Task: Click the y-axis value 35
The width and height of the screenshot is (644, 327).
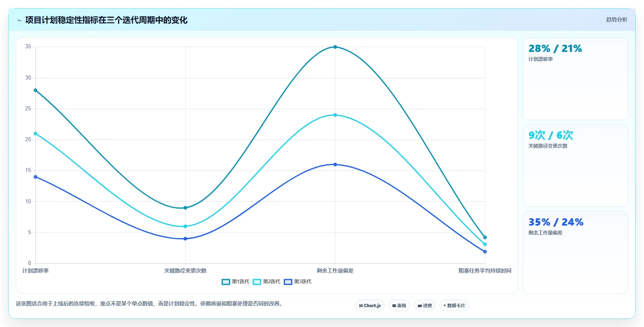Action: click(x=28, y=47)
